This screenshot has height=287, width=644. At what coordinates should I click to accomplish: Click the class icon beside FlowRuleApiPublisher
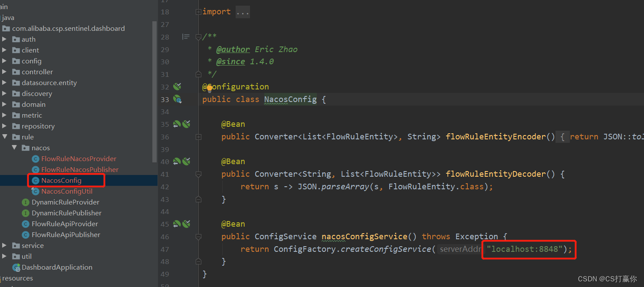pyautogui.click(x=26, y=234)
